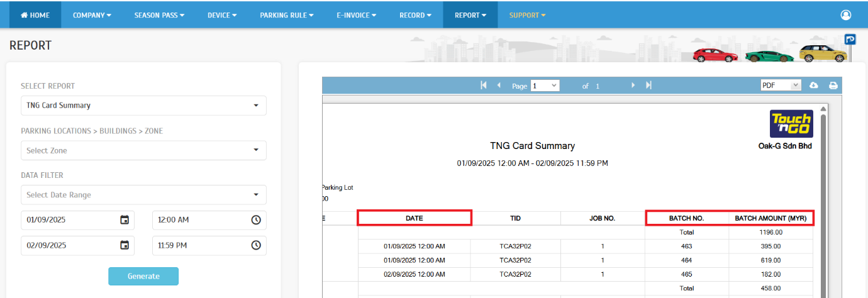Go to first page of report
Screen dimensions: 868x298
pos(483,86)
